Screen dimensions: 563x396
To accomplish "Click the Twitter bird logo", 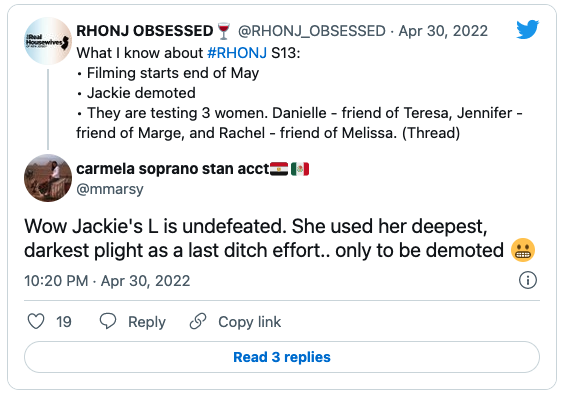I will (x=527, y=29).
